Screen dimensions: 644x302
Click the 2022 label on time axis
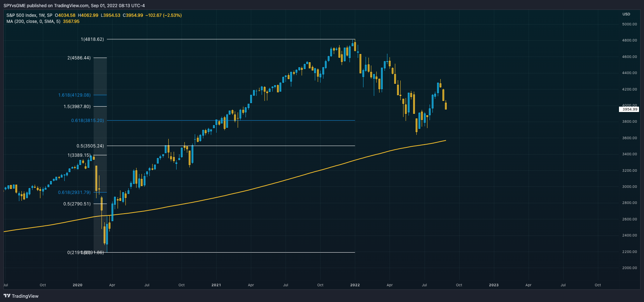pos(355,285)
